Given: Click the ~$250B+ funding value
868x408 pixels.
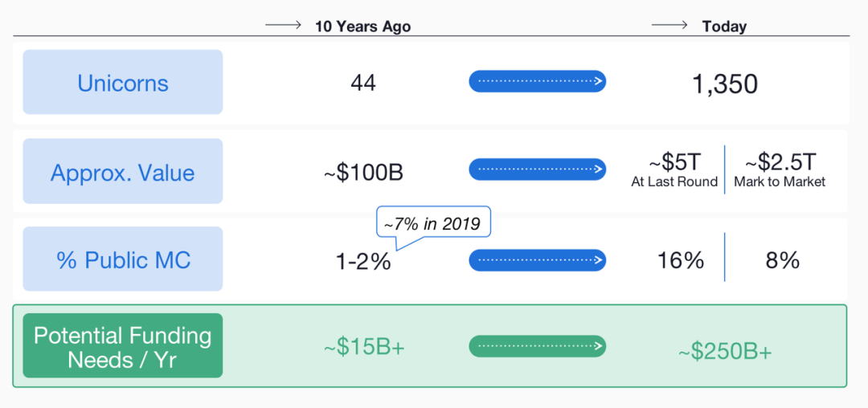Looking at the screenshot, I should (724, 351).
